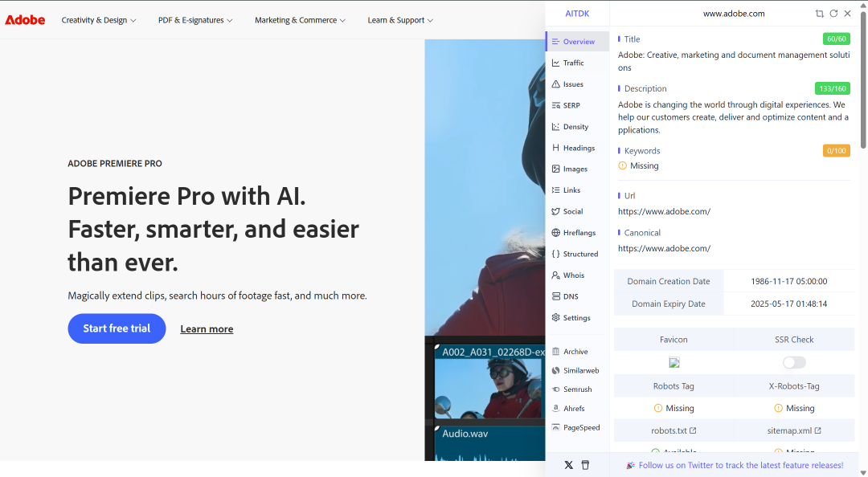Screen dimensions: 868x477
Task: Open the Overview tab in AITDK
Action: pos(577,42)
